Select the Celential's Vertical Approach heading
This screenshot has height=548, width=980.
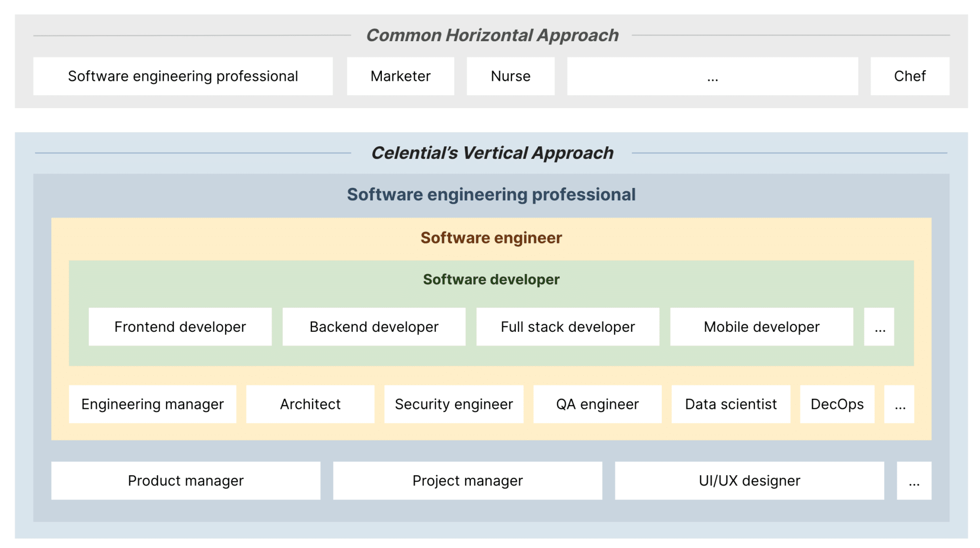(x=492, y=153)
